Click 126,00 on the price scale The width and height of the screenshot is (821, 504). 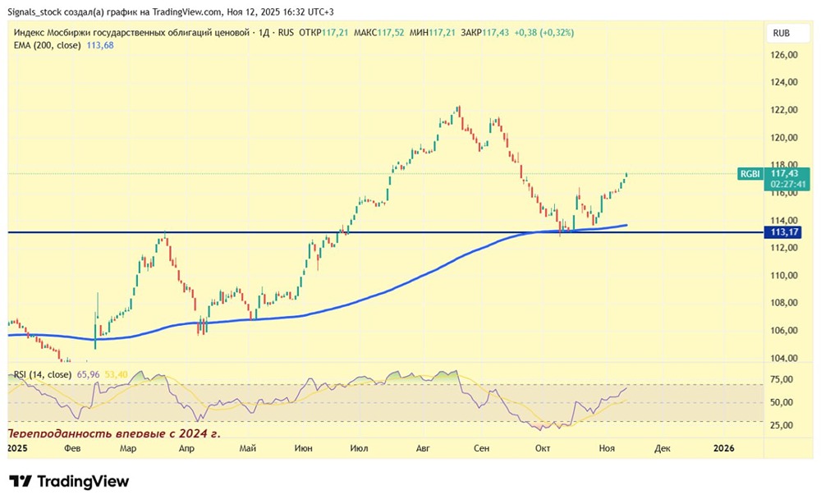785,55
